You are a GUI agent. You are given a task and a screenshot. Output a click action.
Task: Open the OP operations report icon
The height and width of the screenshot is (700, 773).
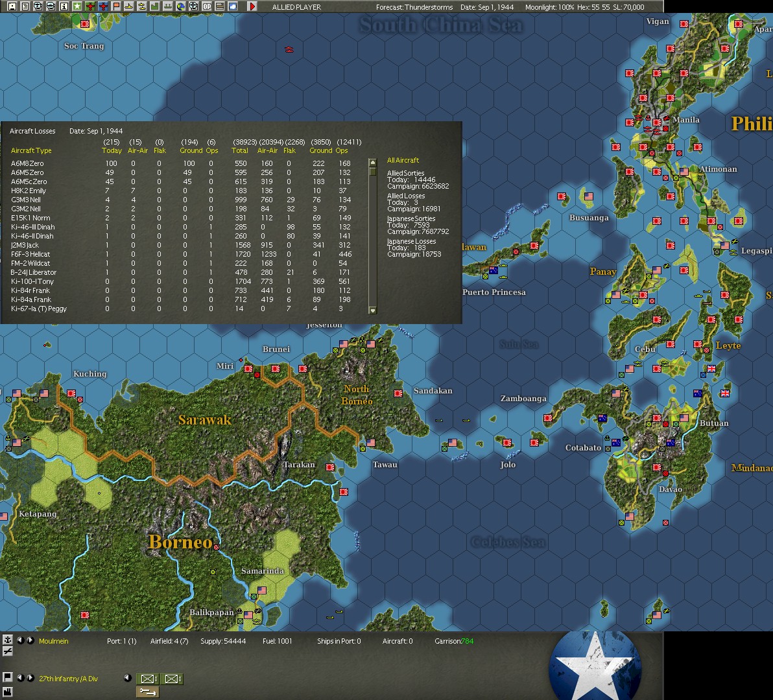(x=207, y=6)
